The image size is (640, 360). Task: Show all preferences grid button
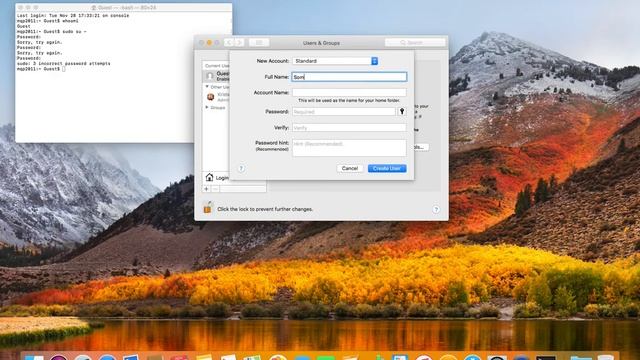click(x=259, y=42)
